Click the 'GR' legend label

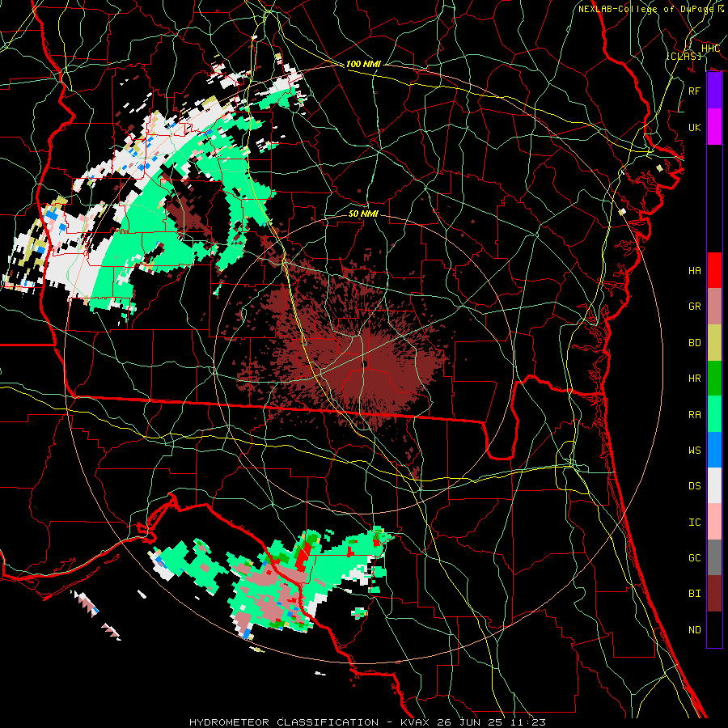695,307
